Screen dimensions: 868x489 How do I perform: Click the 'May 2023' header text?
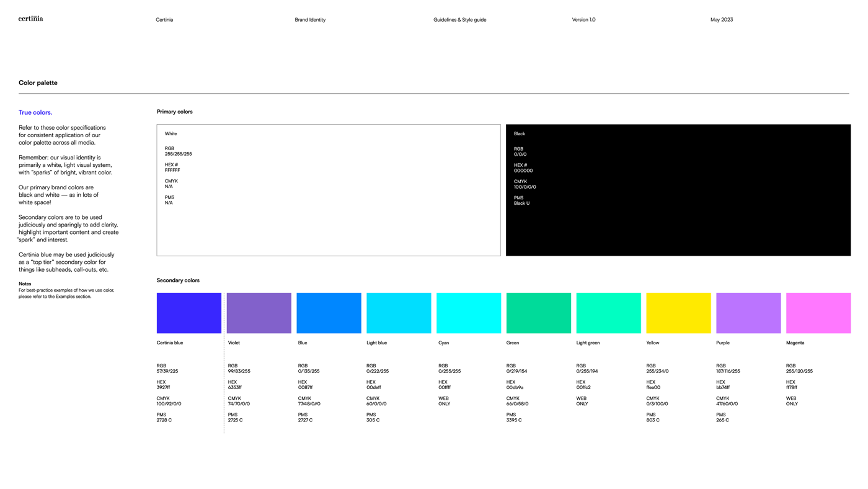click(x=722, y=20)
